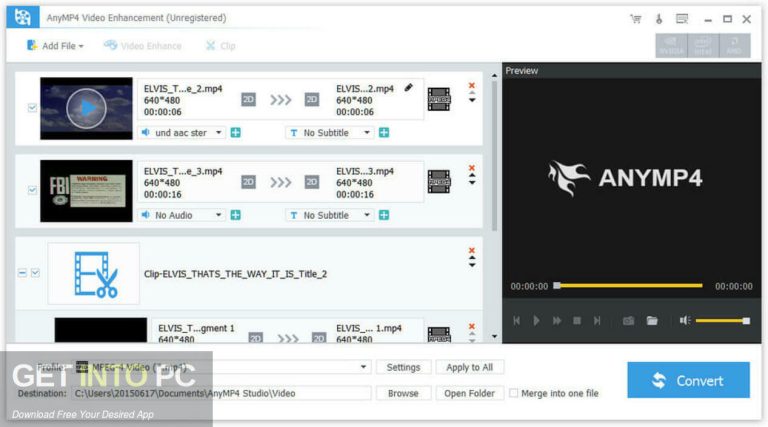This screenshot has height=427, width=768.
Task: Add audio track to ELVIS_T...e_2.mp4
Action: tap(236, 133)
